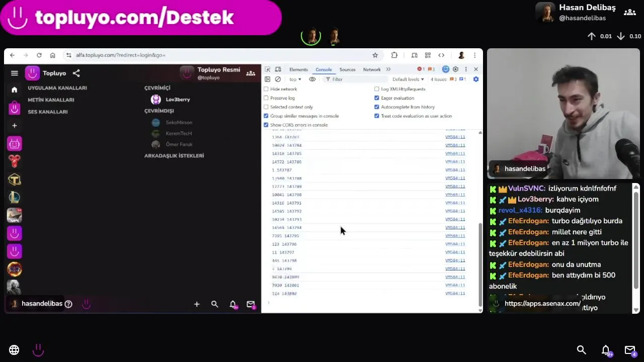Enable Selected context only checkbox
The height and width of the screenshot is (362, 644).
pyautogui.click(x=266, y=107)
